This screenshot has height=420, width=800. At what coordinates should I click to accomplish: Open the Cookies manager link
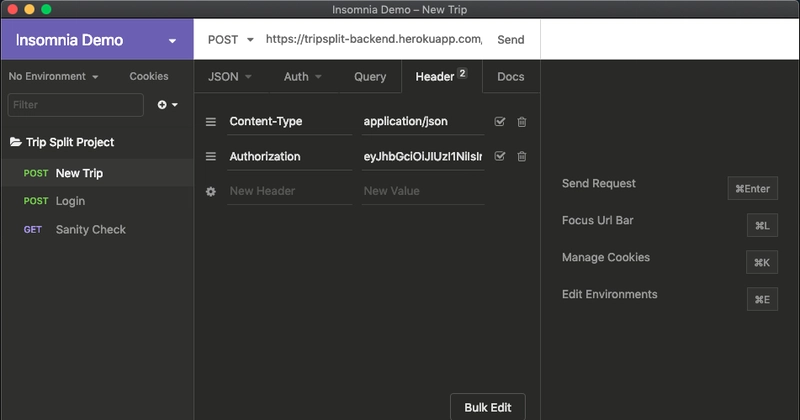(149, 77)
